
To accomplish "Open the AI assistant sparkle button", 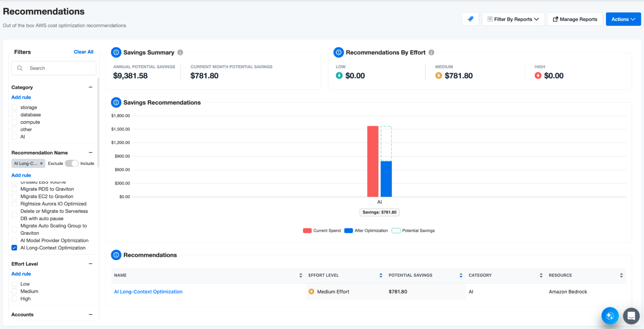I will [610, 315].
